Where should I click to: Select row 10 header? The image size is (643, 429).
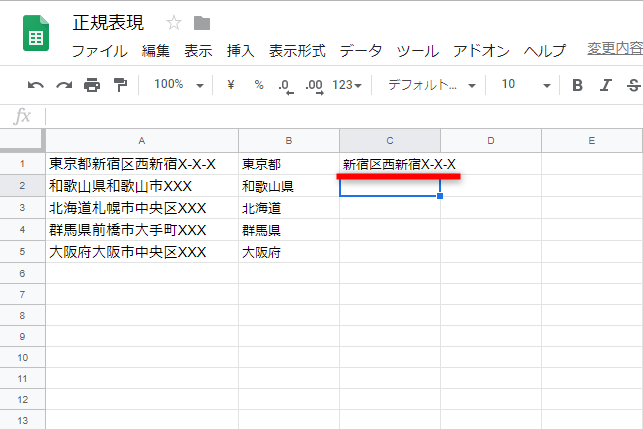(23, 357)
